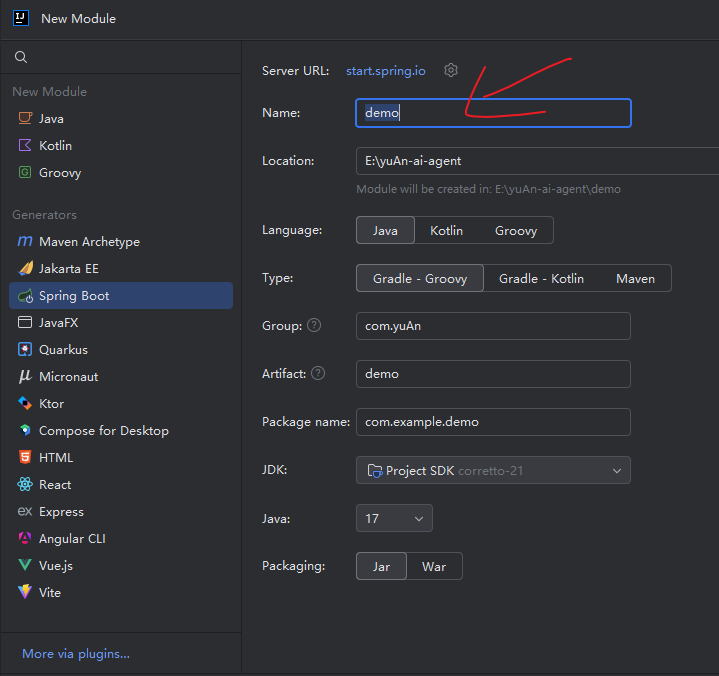
Task: Select Compose for Desktop generator
Action: pos(121,430)
